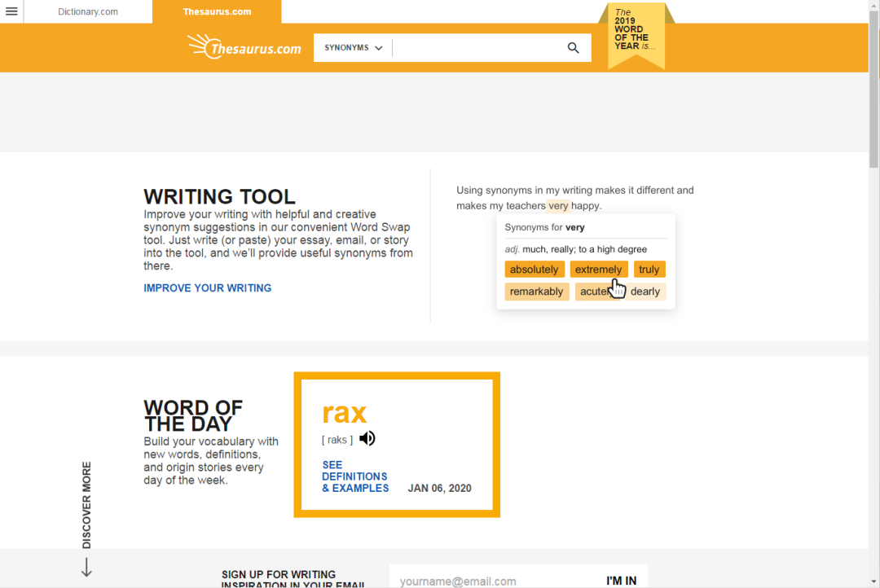The height and width of the screenshot is (588, 880).
Task: Choose the synonym remarkably
Action: point(536,292)
